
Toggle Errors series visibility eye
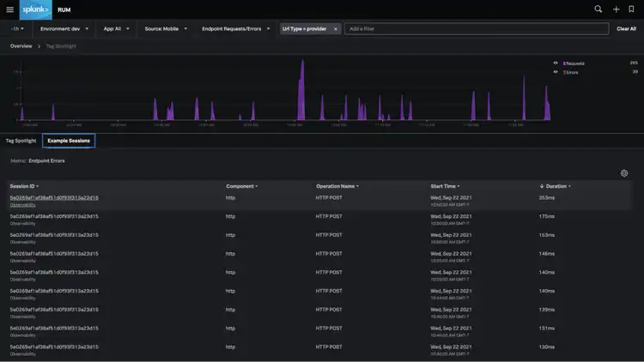[555, 72]
